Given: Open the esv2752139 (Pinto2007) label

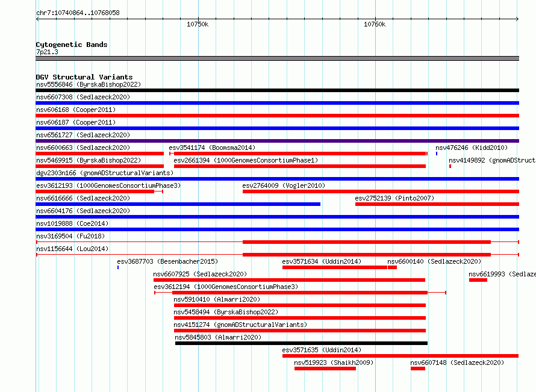Looking at the screenshot, I should pos(394,198).
